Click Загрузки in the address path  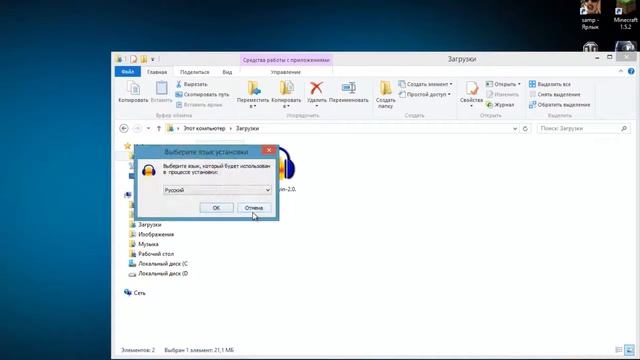pyautogui.click(x=247, y=129)
